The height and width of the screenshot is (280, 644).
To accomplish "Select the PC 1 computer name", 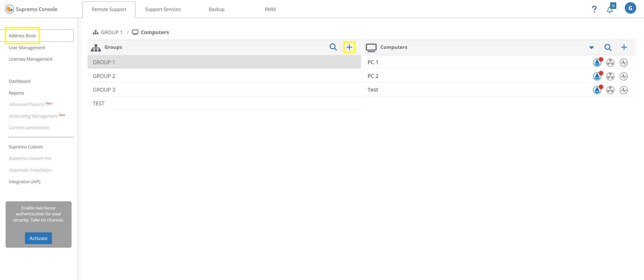I will 373,62.
